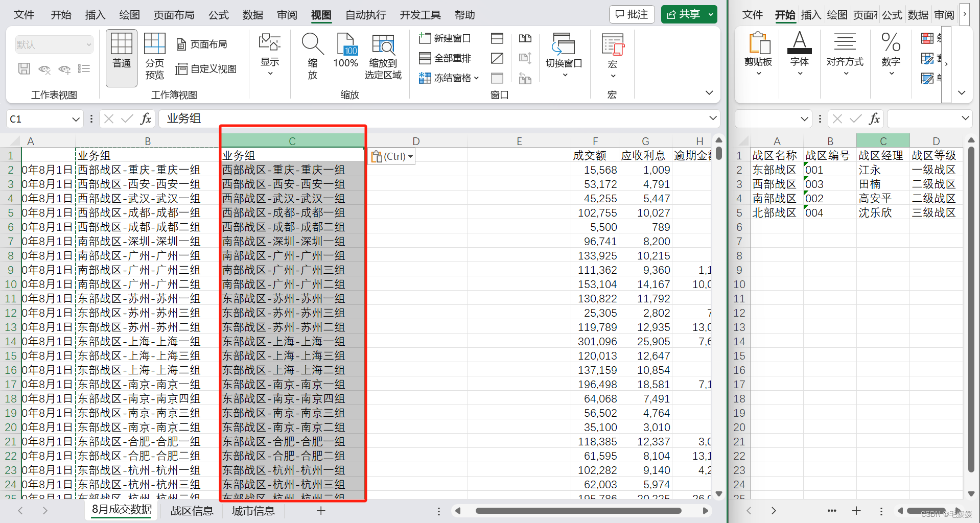Click the Unhide window icon
Screen dimensions: 980x523
[497, 78]
